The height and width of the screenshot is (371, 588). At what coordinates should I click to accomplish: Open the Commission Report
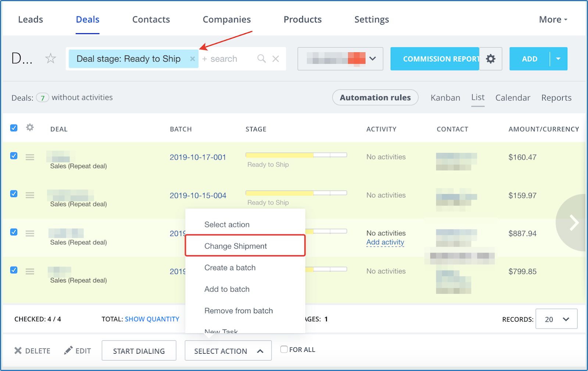point(435,59)
